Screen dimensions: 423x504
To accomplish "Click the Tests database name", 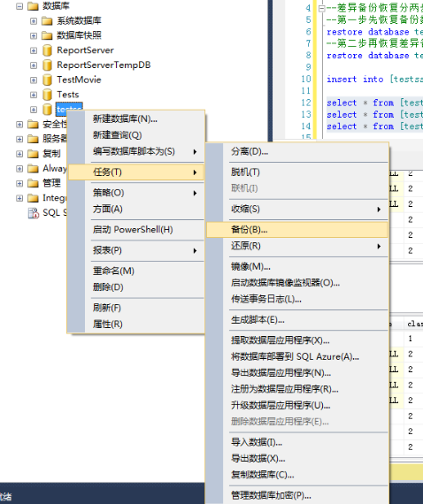I will pos(68,95).
